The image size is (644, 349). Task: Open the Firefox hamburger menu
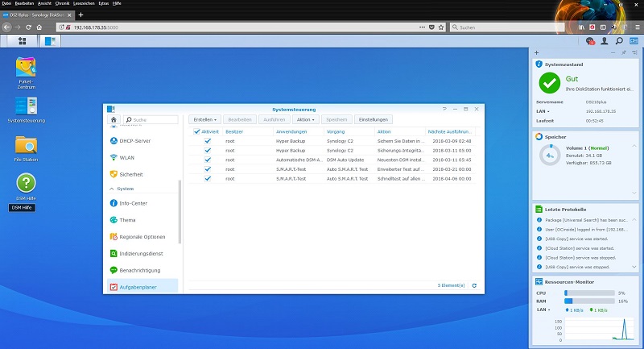coord(638,27)
